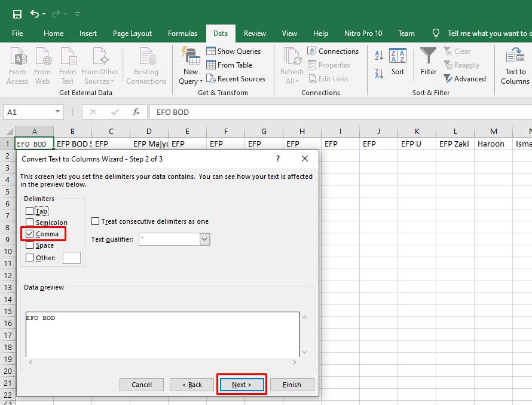The image size is (532, 405).
Task: Switch to the Insert tab
Action: (88, 34)
